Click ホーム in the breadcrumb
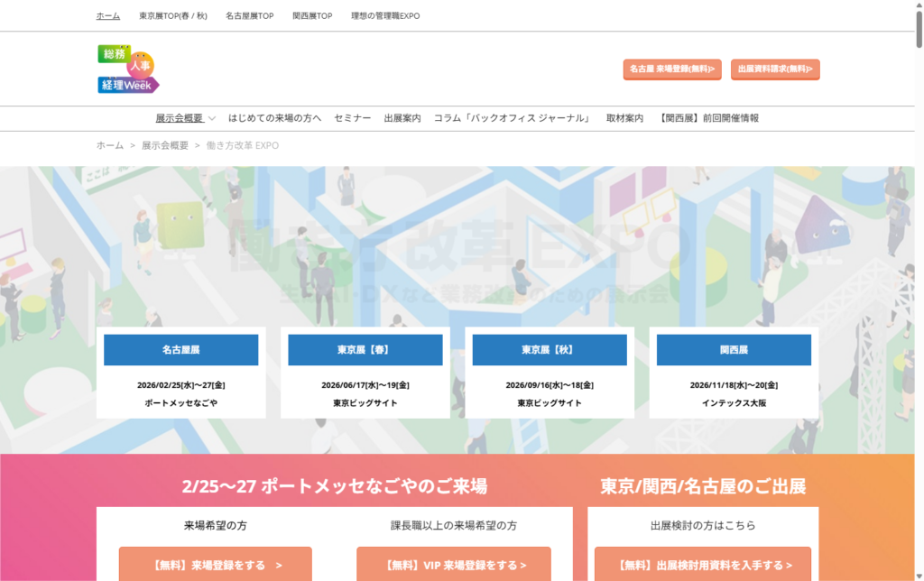 tap(110, 145)
